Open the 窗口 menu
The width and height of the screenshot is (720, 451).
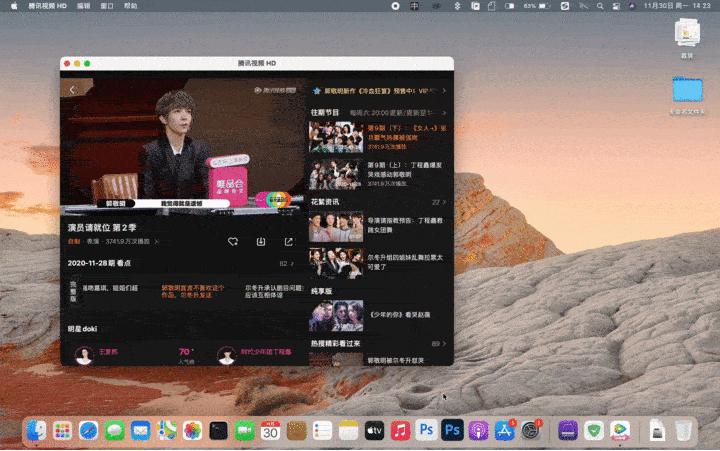107,6
